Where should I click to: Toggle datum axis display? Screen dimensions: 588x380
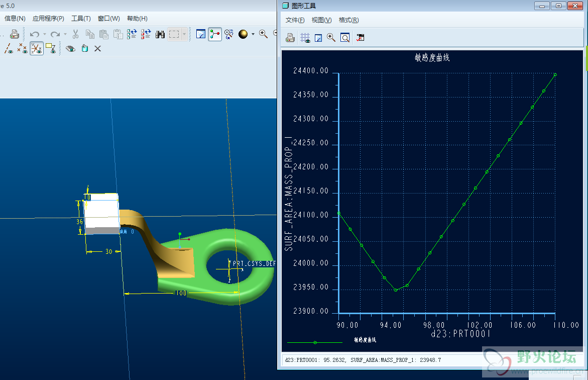8,48
